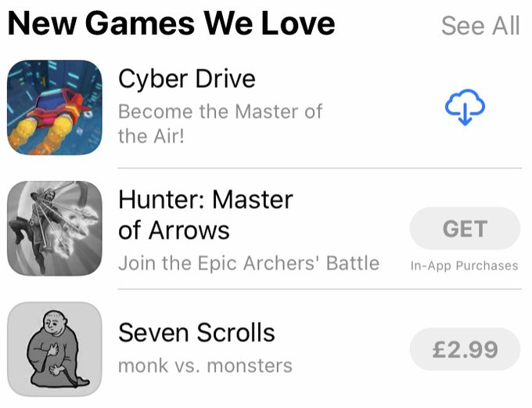Click See All for New Games We Love
The image size is (532, 408).
480,26
